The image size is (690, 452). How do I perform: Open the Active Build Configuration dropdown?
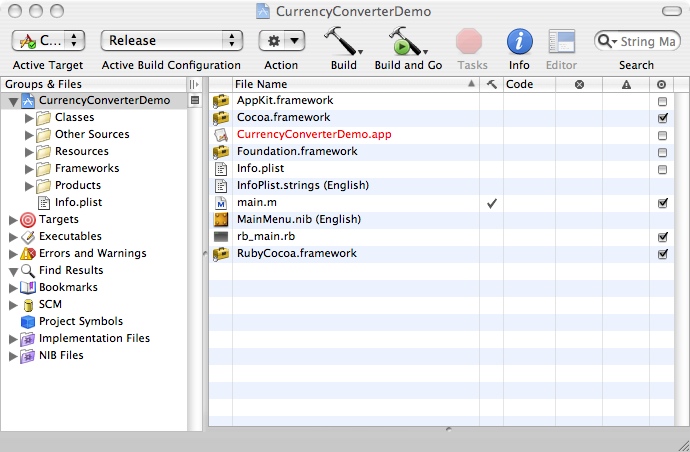coord(172,41)
